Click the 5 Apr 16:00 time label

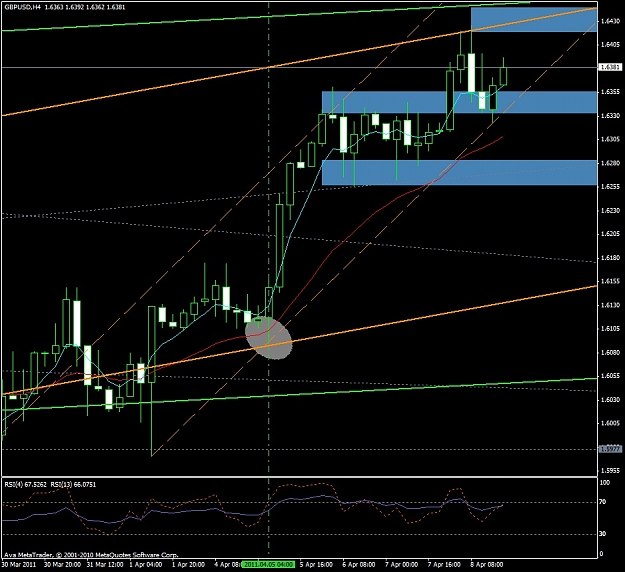[x=316, y=565]
